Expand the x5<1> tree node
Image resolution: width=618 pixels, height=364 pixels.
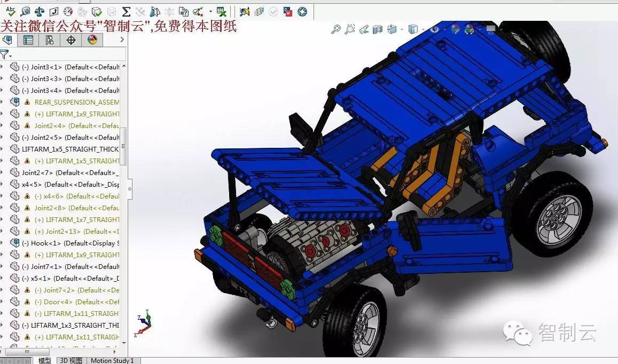coord(2,279)
